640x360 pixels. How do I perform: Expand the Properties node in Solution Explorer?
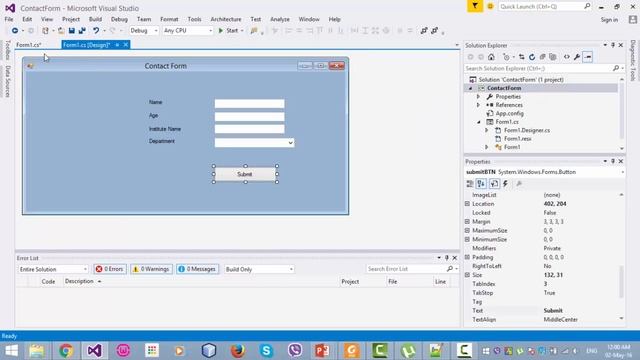[x=478, y=97]
